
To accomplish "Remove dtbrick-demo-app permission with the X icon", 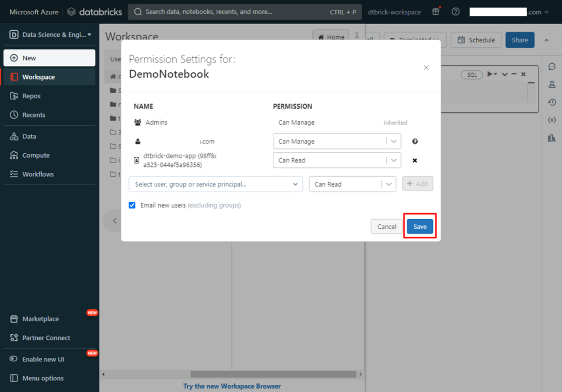I will tap(415, 160).
